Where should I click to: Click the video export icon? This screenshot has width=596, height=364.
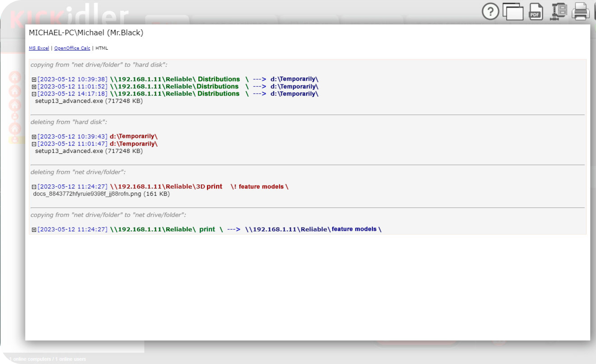point(558,12)
